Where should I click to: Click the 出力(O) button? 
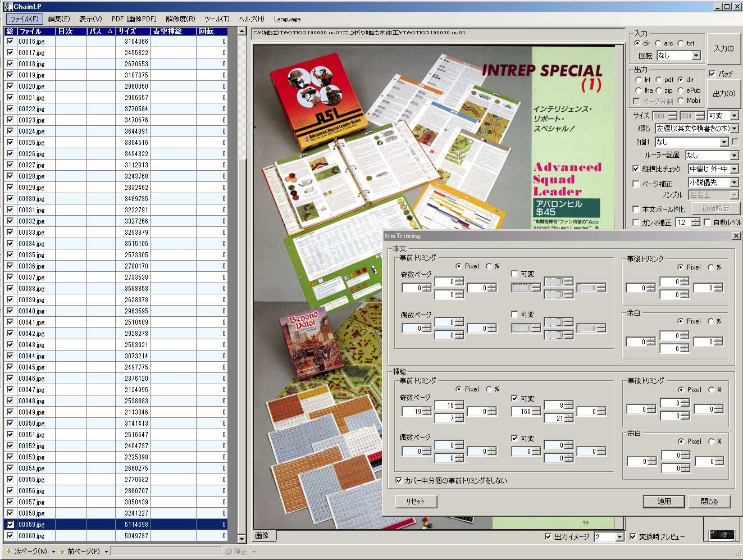(723, 93)
